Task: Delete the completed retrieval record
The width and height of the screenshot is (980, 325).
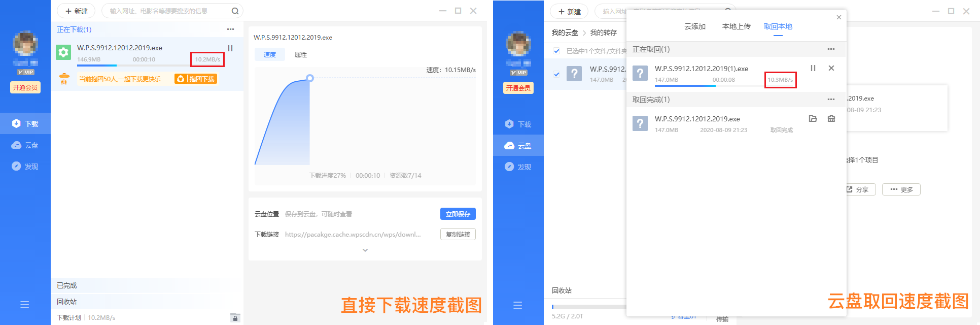Action: tap(831, 118)
